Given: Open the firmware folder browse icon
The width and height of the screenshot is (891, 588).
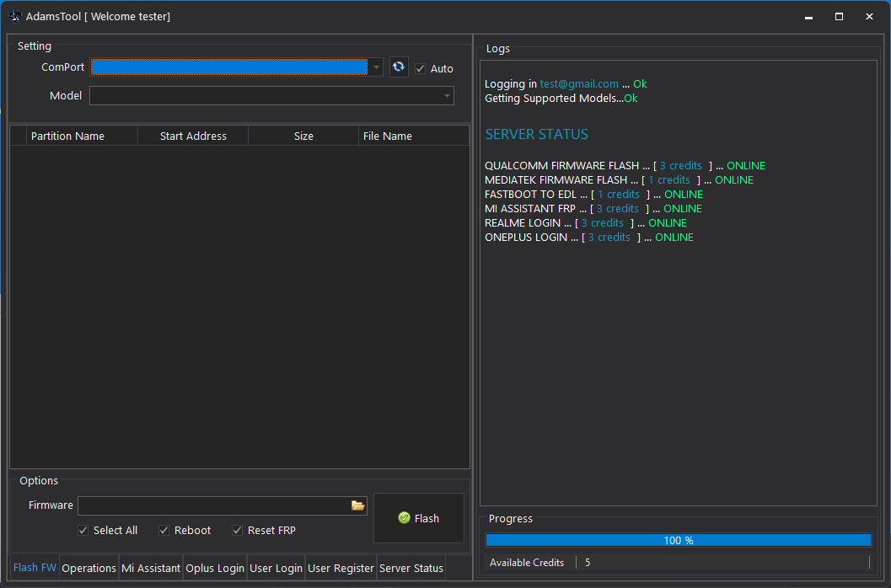Looking at the screenshot, I should (358, 505).
